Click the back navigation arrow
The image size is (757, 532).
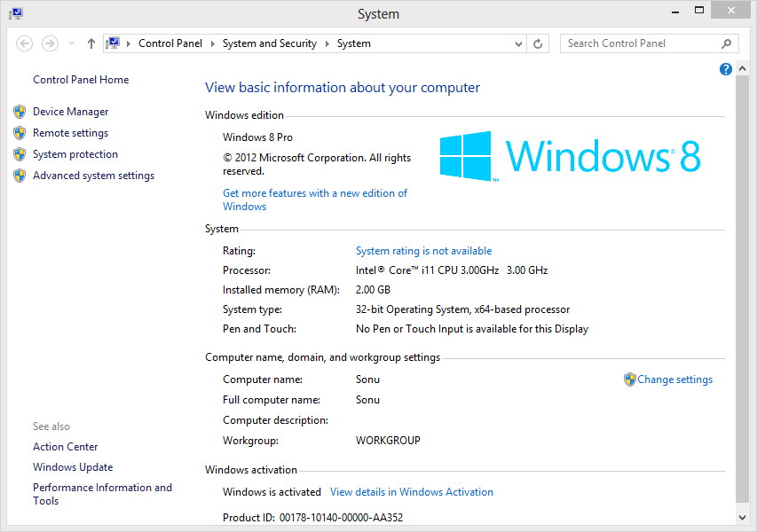24,43
